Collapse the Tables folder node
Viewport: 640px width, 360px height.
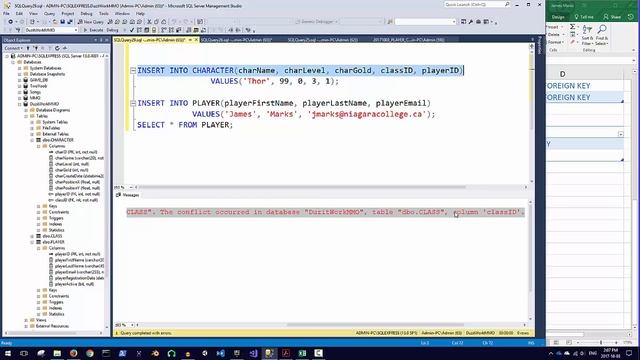pos(26,116)
